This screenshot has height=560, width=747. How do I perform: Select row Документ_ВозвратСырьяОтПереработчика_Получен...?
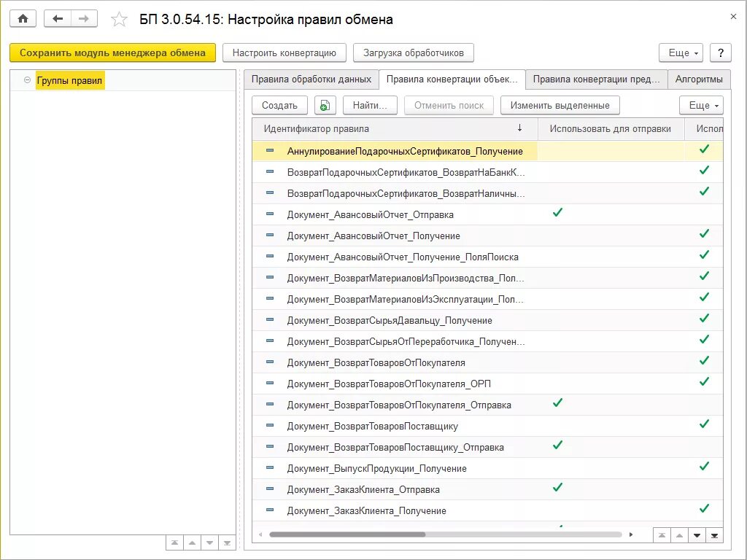coord(487,341)
